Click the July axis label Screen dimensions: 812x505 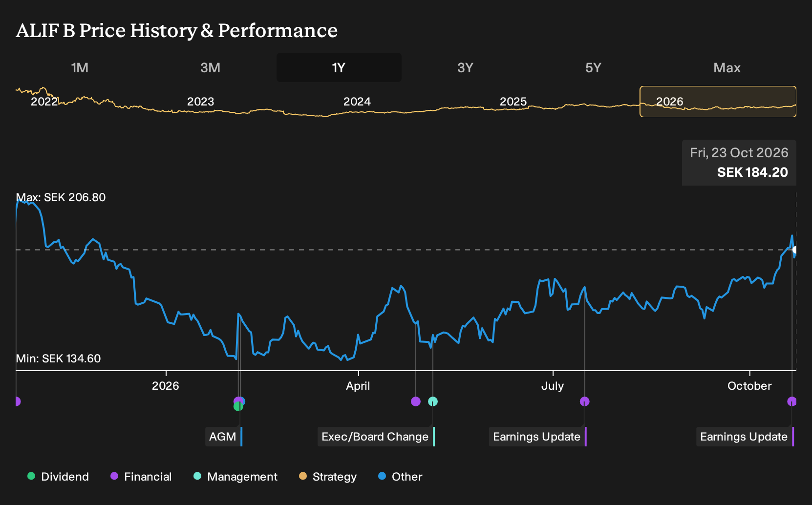553,386
